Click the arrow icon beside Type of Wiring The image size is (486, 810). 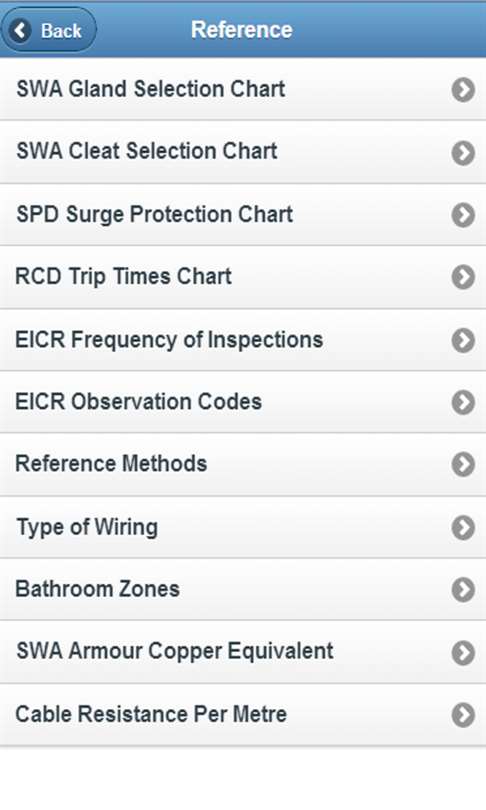click(x=463, y=527)
